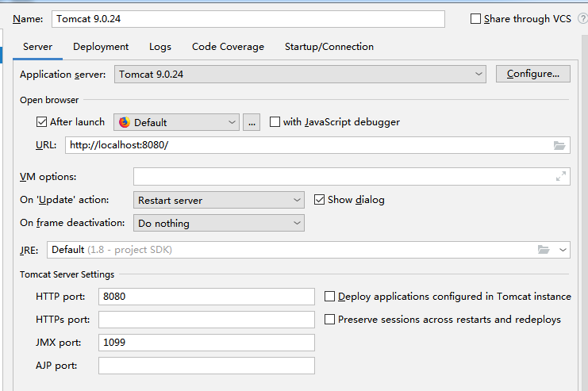
Task: Enable Deploy applications configured in Tomcat instance
Action: tap(329, 297)
